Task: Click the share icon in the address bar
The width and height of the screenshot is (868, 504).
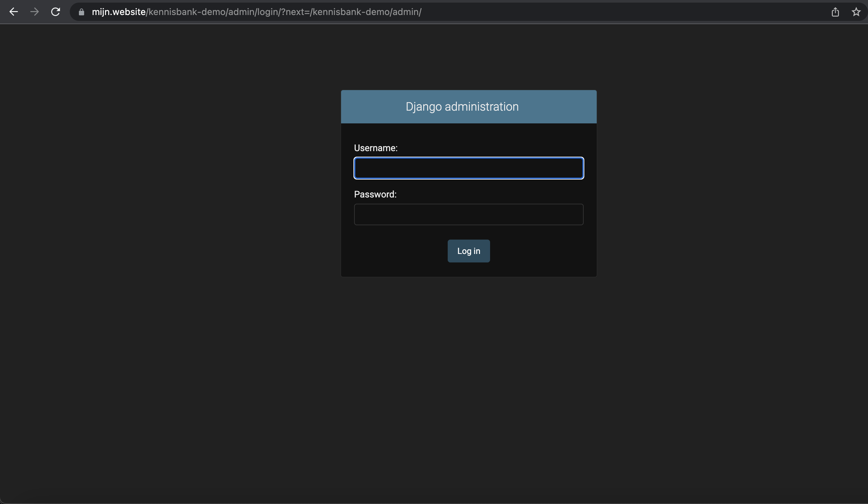Action: (835, 12)
